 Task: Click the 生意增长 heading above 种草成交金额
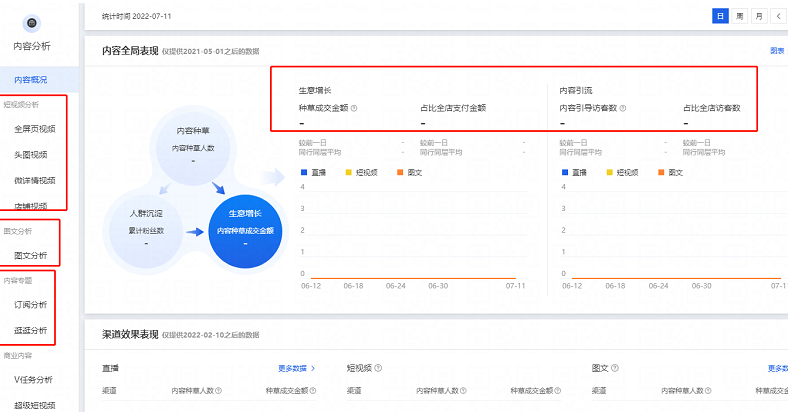315,91
